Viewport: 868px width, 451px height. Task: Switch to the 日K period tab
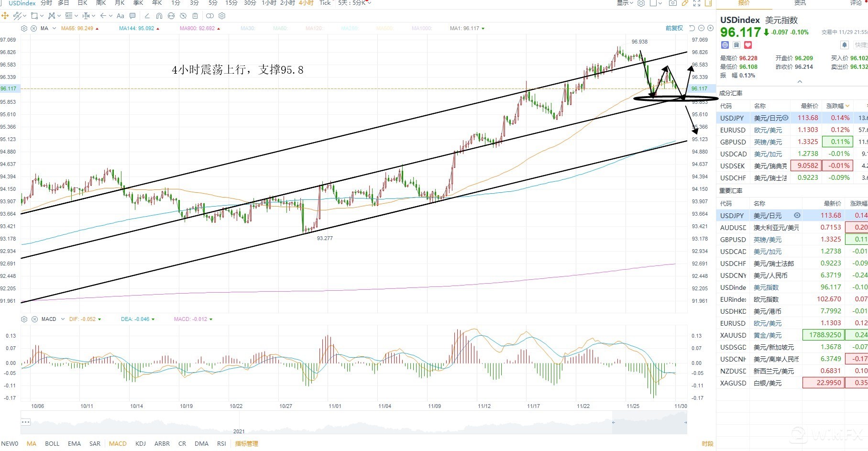(82, 3)
